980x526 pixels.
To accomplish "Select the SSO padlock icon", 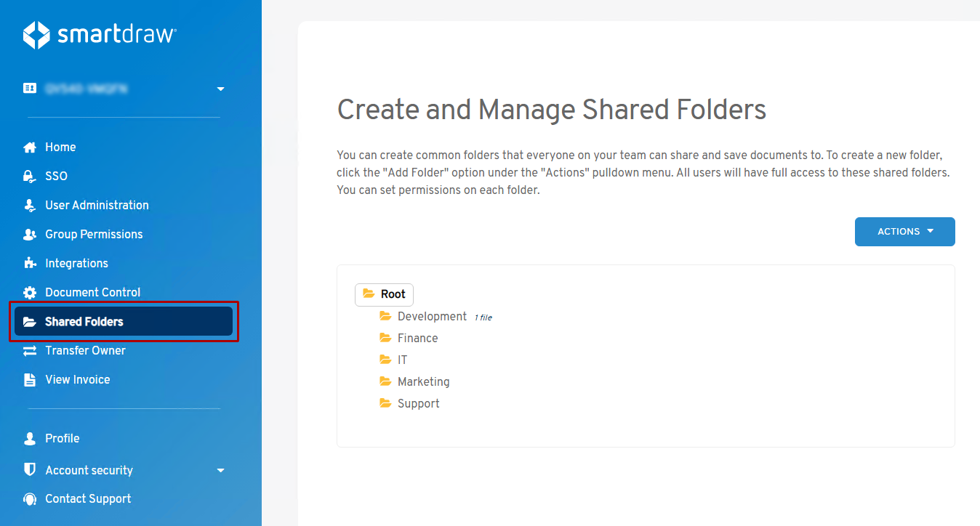I will click(x=29, y=176).
